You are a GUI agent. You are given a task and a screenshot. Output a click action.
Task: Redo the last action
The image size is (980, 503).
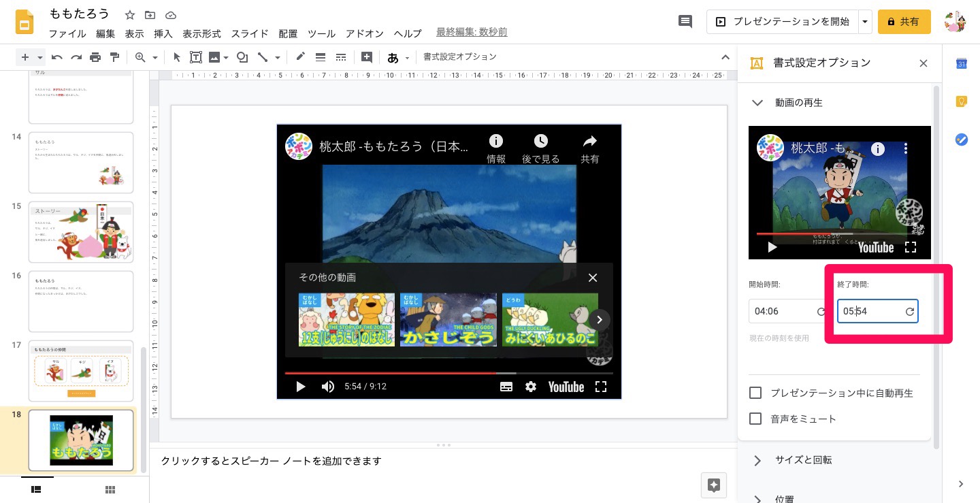76,57
